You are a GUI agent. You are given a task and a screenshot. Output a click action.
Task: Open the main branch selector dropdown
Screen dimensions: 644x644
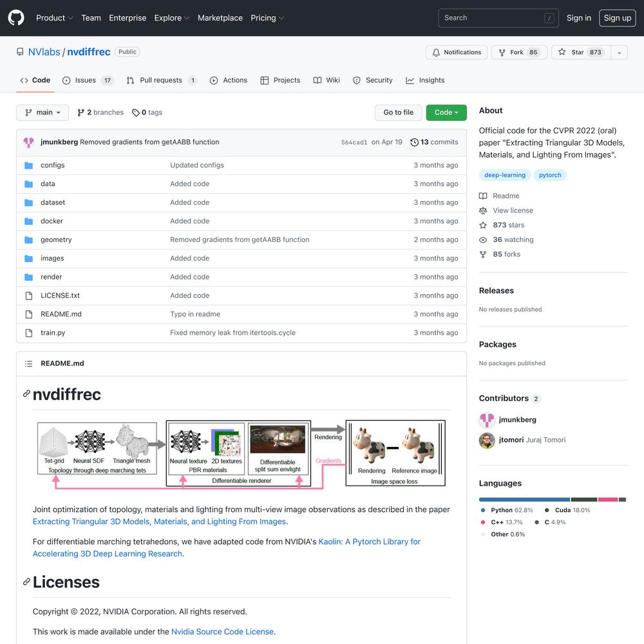43,113
